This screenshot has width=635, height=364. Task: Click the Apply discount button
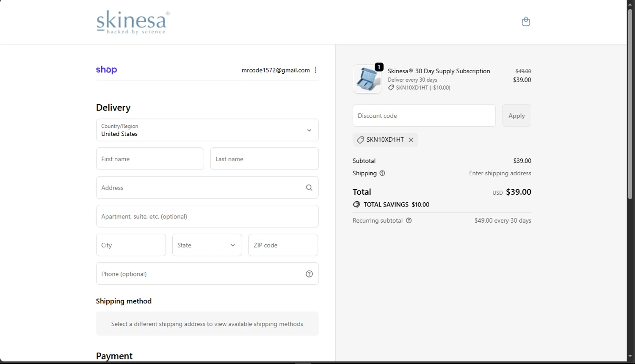(516, 116)
